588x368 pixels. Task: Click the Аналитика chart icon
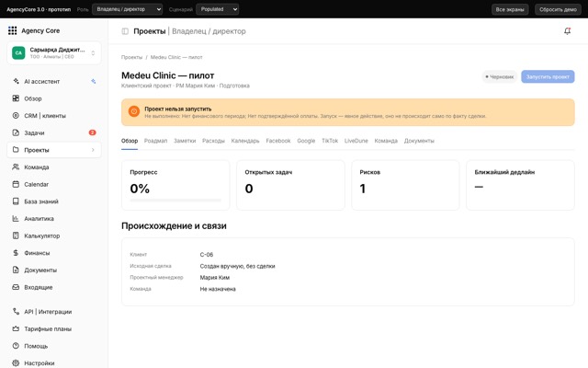[x=16, y=219]
